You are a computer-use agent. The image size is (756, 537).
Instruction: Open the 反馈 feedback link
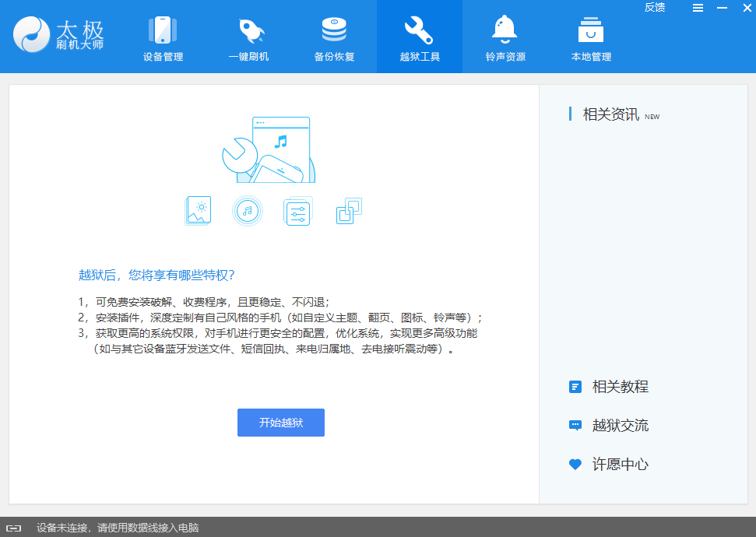(x=655, y=8)
